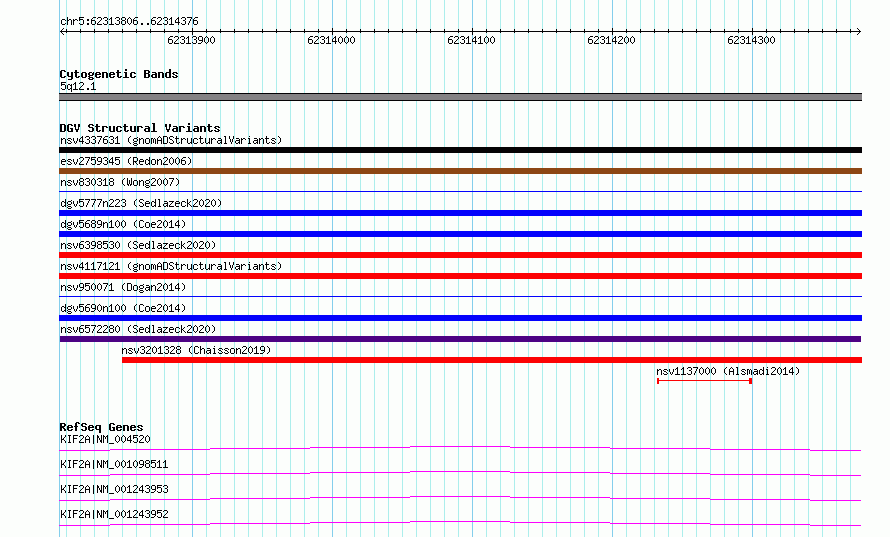Open variant dgv5777n223 (Sedlazeck2020) label
This screenshot has height=537, width=890.
coord(141,203)
